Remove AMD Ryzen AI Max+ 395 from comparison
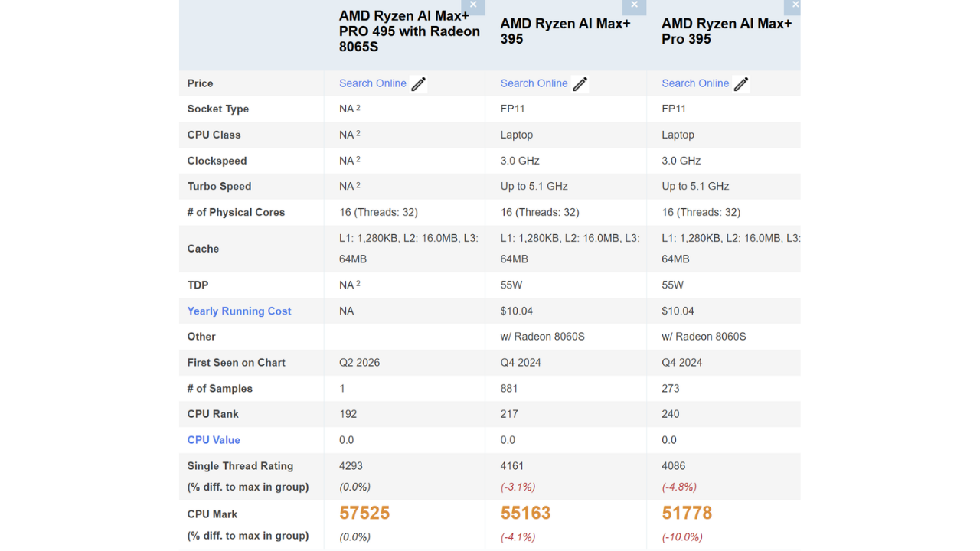This screenshot has width=980, height=551. (634, 6)
